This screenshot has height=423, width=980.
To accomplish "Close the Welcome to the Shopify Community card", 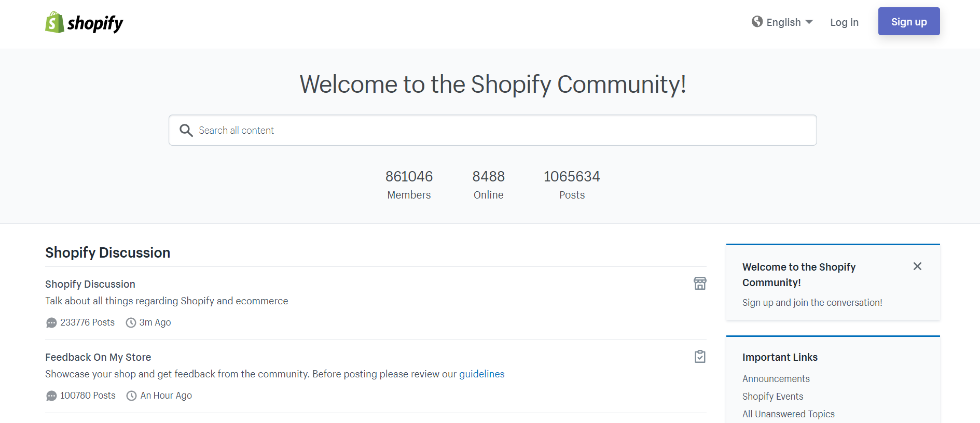I will point(917,266).
